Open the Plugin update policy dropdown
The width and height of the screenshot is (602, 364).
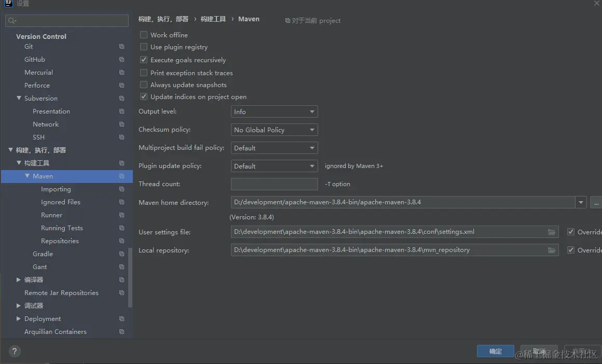click(274, 166)
